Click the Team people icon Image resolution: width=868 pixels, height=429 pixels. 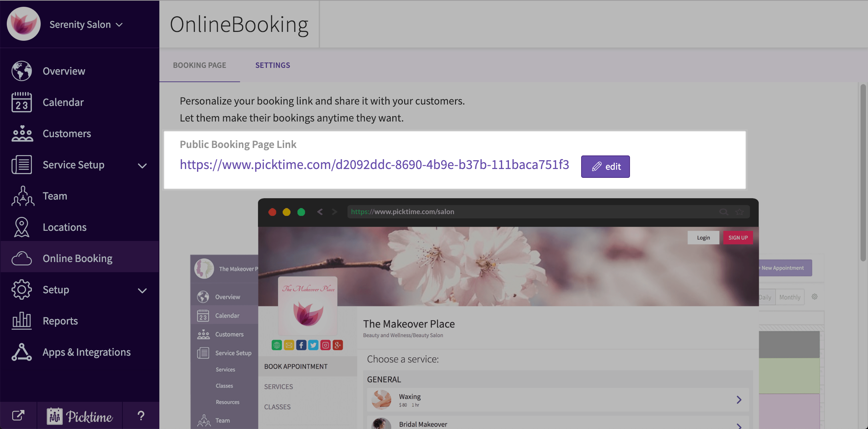pyautogui.click(x=22, y=196)
